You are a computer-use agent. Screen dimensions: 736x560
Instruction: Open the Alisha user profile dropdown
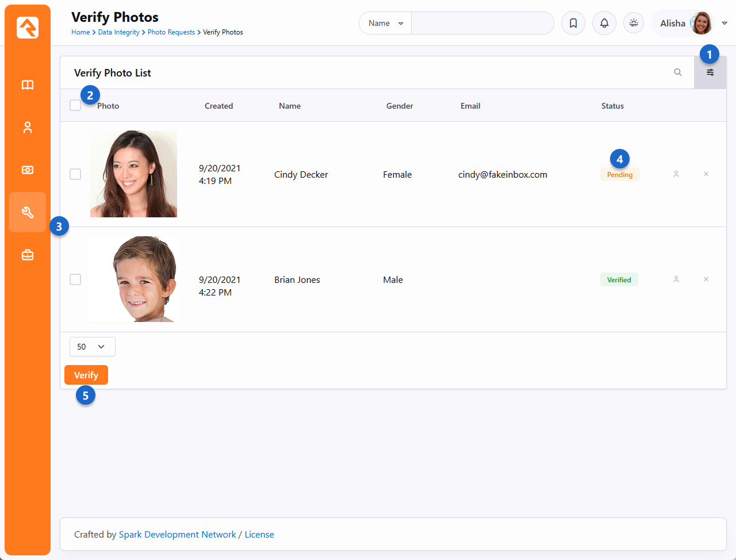690,24
